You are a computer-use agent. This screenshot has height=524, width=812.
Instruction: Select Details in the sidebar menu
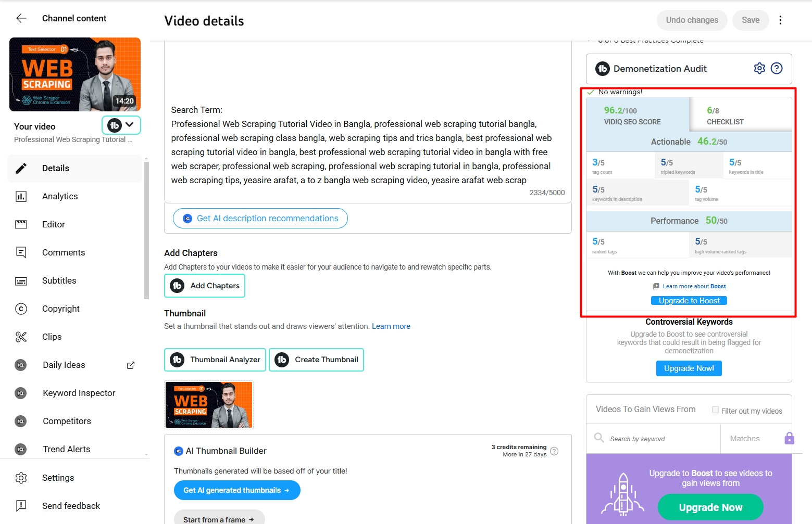[x=74, y=168]
